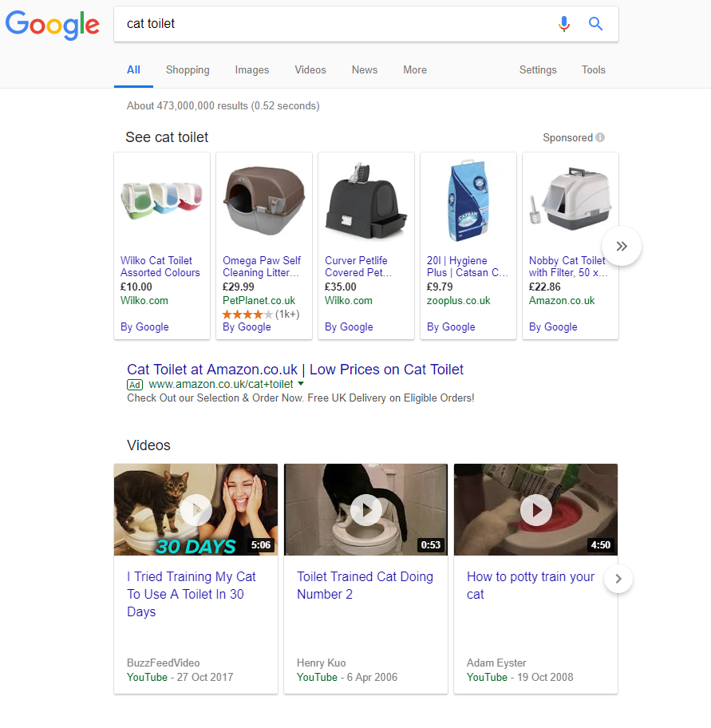Show more videos using the right arrow
This screenshot has width=711, height=728.
coord(618,577)
